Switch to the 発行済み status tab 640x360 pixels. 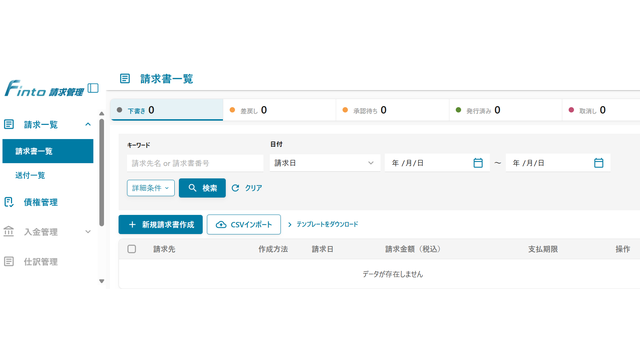(x=506, y=110)
